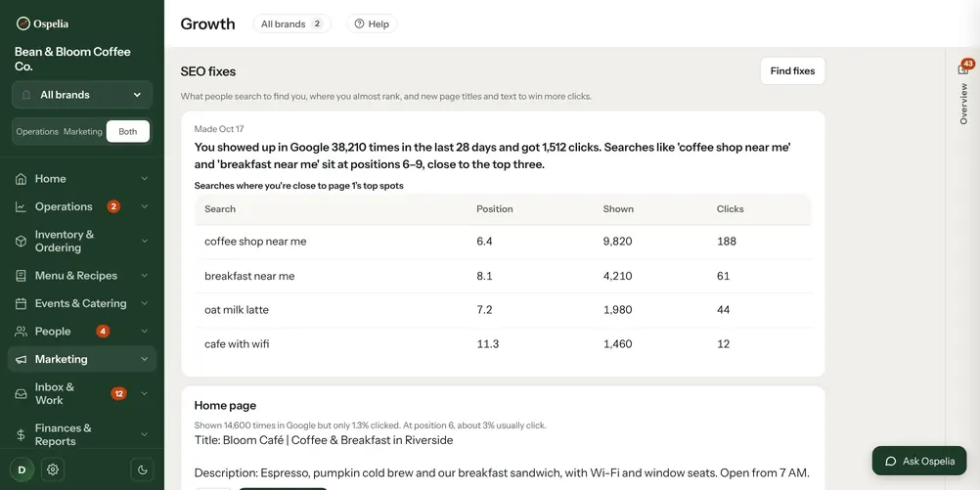Open the Marketing menu item
980x490 pixels.
tap(82, 359)
